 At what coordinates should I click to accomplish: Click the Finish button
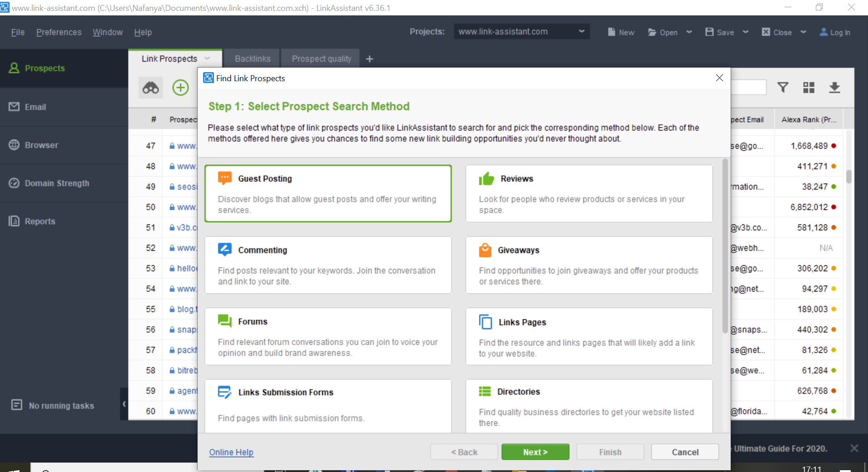pos(610,452)
